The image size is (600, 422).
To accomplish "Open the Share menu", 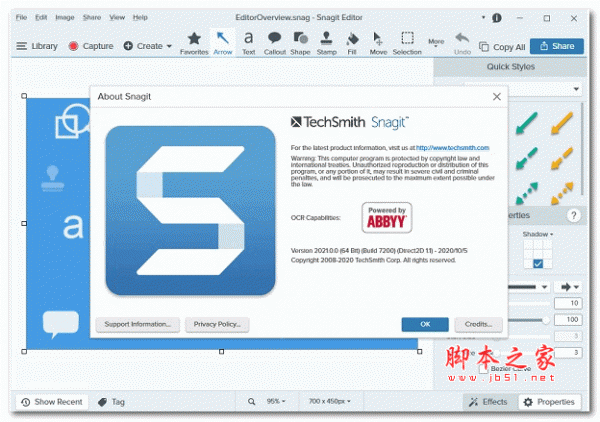I will point(92,17).
